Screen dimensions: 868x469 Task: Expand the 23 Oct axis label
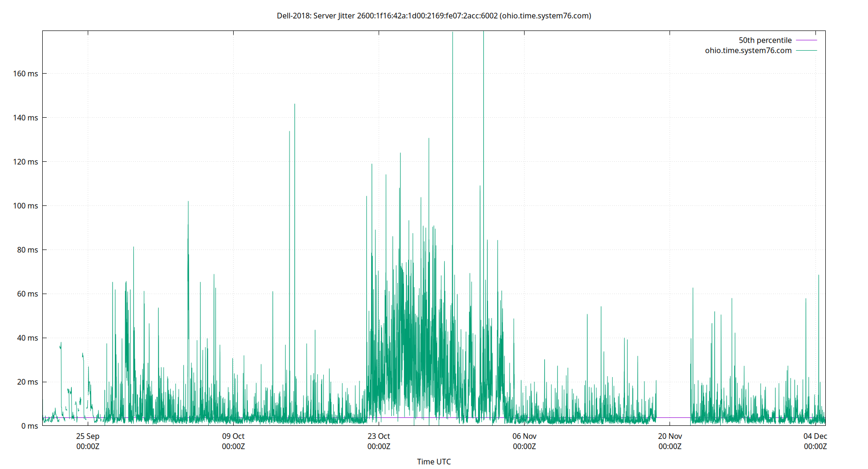pos(378,436)
